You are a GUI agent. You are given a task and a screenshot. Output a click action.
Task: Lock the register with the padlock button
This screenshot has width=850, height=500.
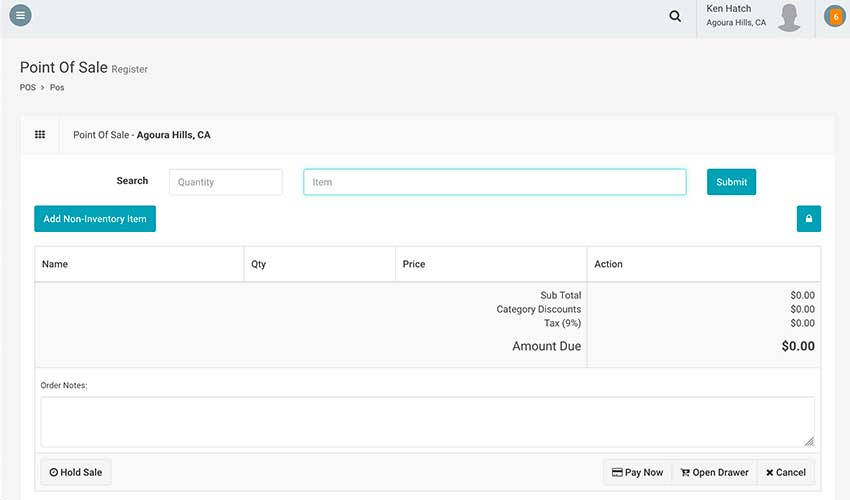tap(808, 218)
